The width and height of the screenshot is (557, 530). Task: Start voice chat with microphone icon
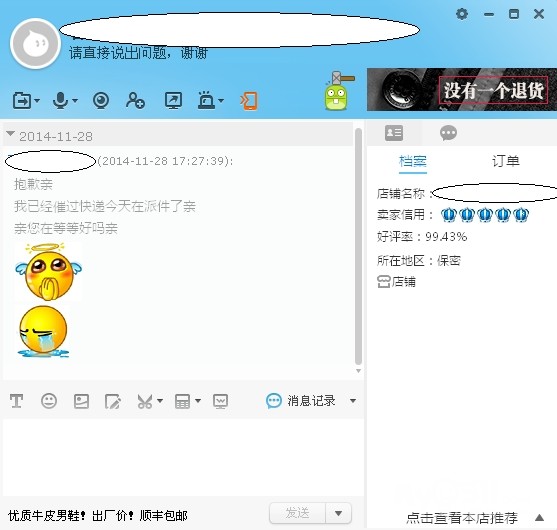pyautogui.click(x=60, y=101)
